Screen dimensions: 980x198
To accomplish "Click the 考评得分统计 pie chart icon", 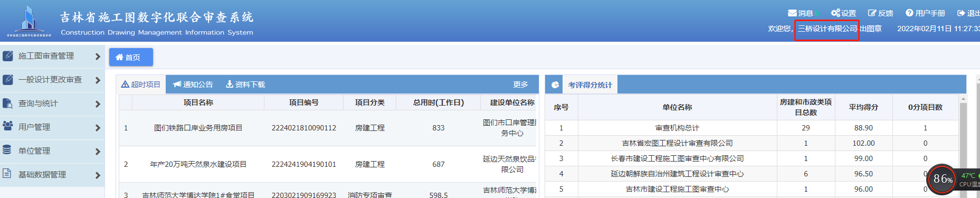I will [555, 85].
